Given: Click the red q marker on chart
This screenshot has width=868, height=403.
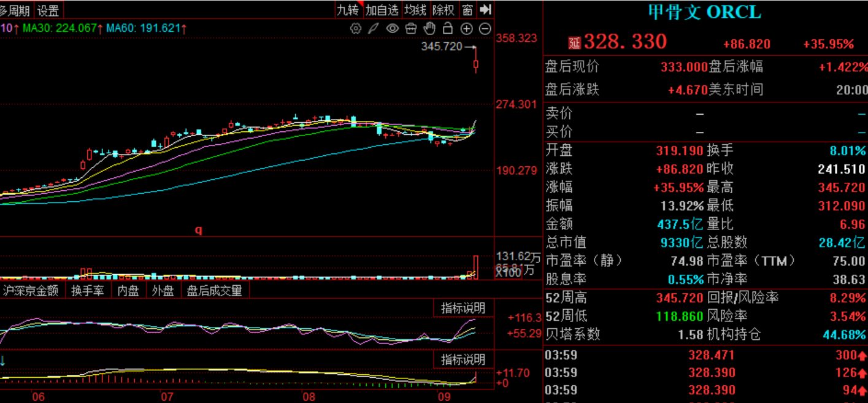Looking at the screenshot, I should pyautogui.click(x=199, y=231).
